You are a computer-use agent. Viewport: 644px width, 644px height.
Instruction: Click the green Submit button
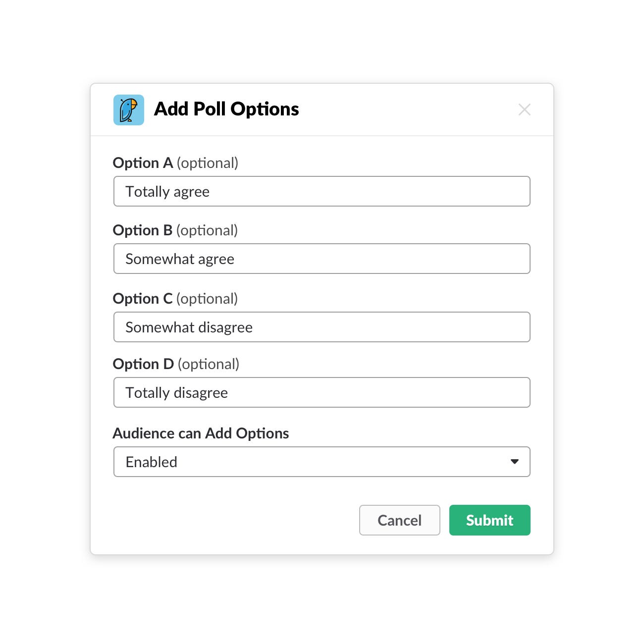point(489,520)
